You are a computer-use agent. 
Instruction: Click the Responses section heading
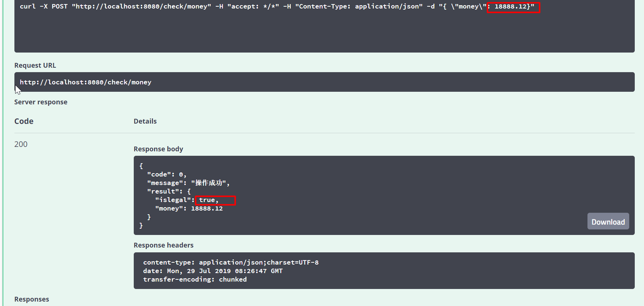click(31, 299)
